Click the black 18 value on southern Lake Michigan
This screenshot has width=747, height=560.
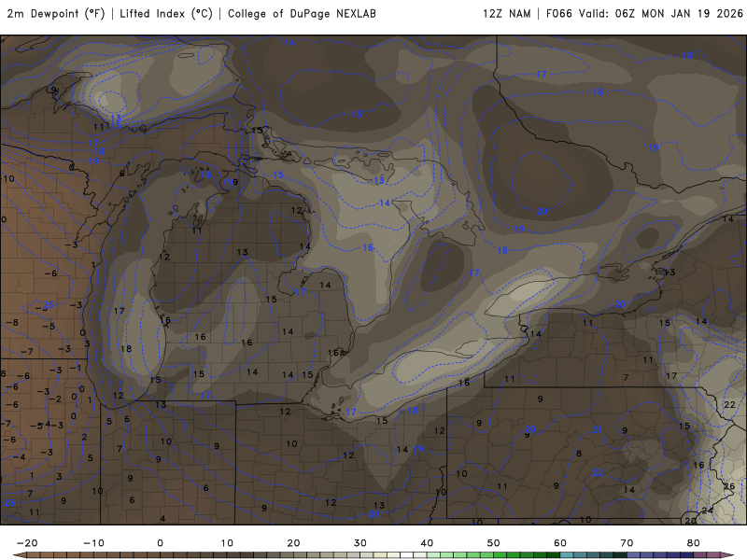tap(126, 348)
